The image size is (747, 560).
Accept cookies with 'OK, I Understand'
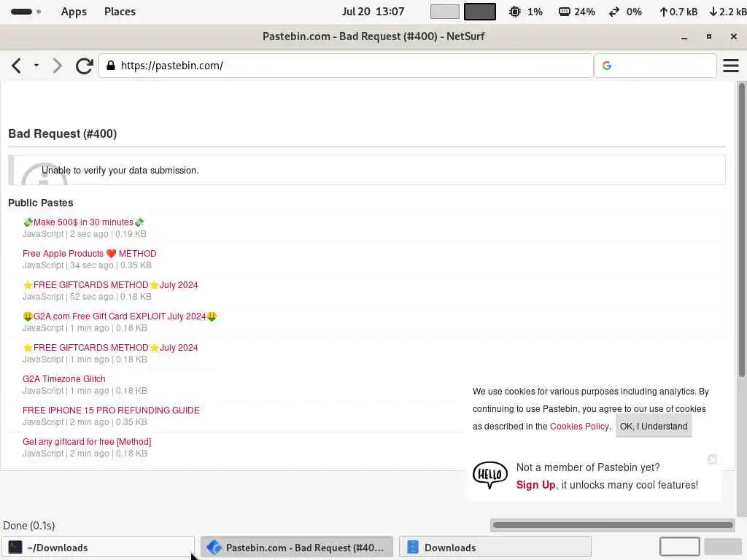(654, 427)
